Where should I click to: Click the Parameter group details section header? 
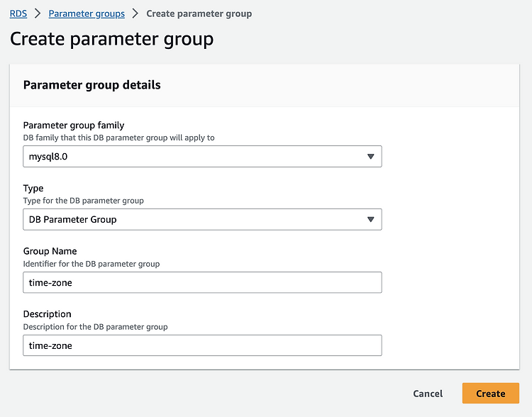(x=92, y=85)
